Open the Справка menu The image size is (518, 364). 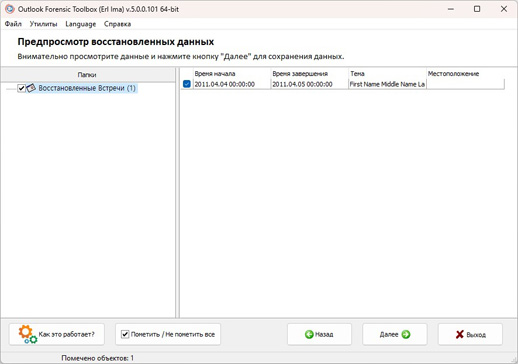tap(117, 24)
